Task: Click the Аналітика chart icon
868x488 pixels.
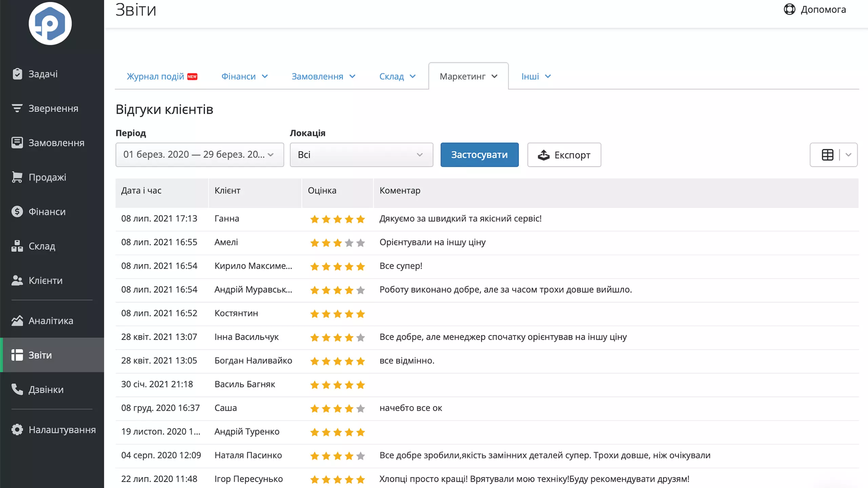Action: point(17,321)
